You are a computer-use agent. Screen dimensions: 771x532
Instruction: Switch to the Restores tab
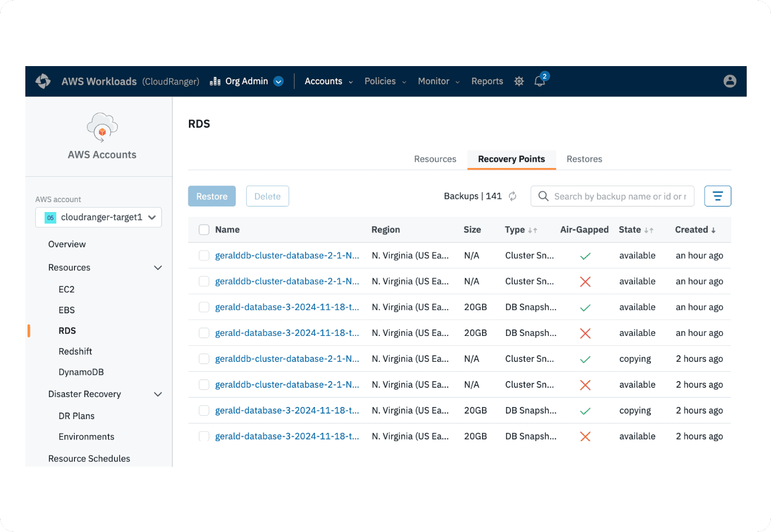point(584,159)
